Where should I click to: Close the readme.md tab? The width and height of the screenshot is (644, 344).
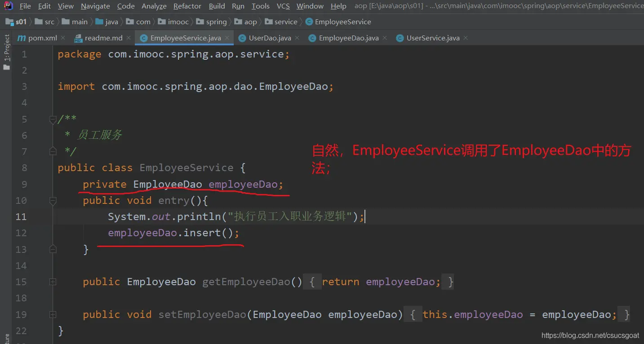[129, 38]
